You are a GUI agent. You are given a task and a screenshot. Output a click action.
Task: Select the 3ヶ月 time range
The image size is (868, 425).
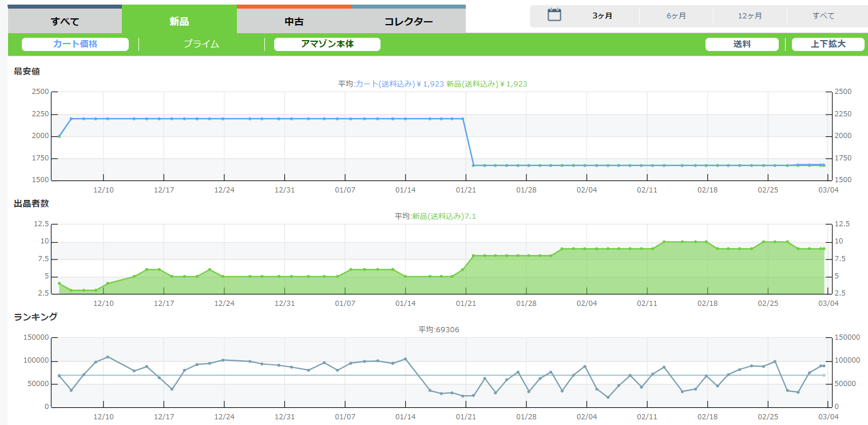[x=602, y=16]
